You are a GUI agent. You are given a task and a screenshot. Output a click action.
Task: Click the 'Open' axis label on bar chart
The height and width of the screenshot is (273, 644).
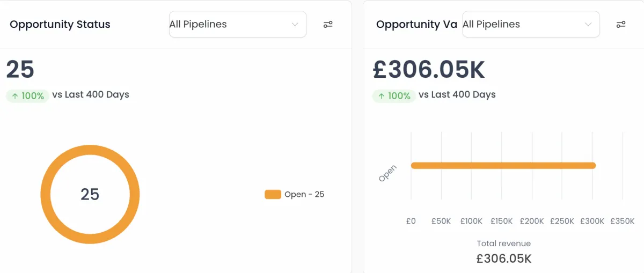tap(387, 173)
